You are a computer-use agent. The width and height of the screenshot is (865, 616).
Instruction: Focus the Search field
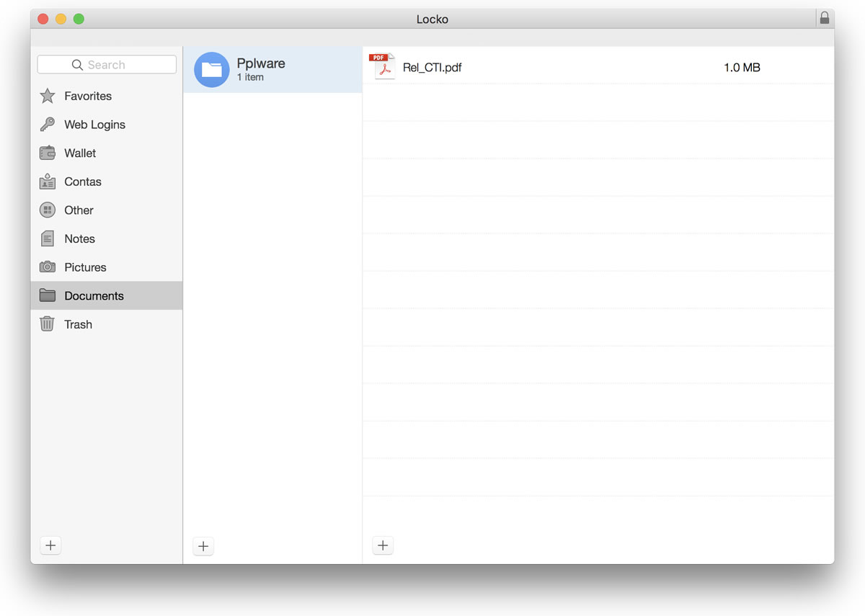107,65
